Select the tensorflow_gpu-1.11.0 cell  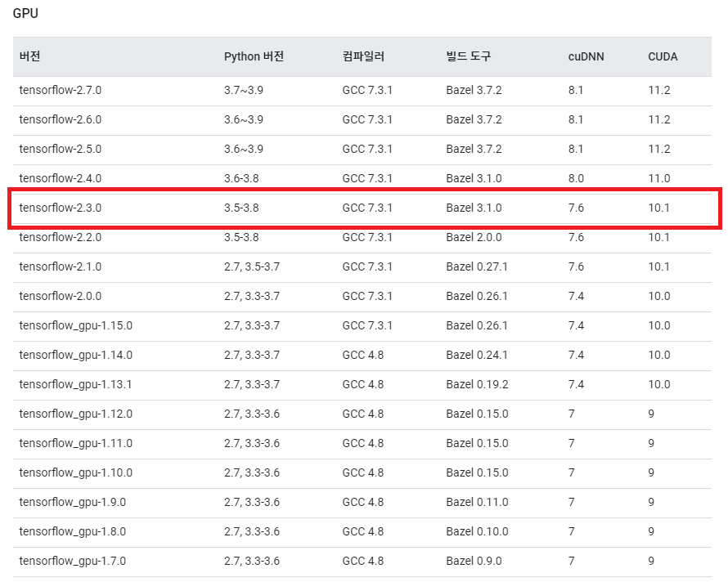76,443
